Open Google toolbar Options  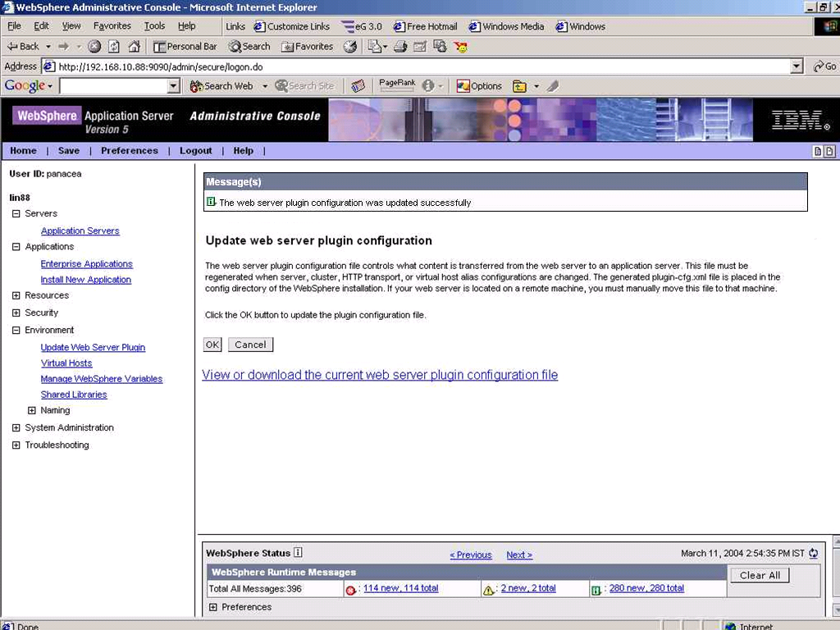pos(479,85)
